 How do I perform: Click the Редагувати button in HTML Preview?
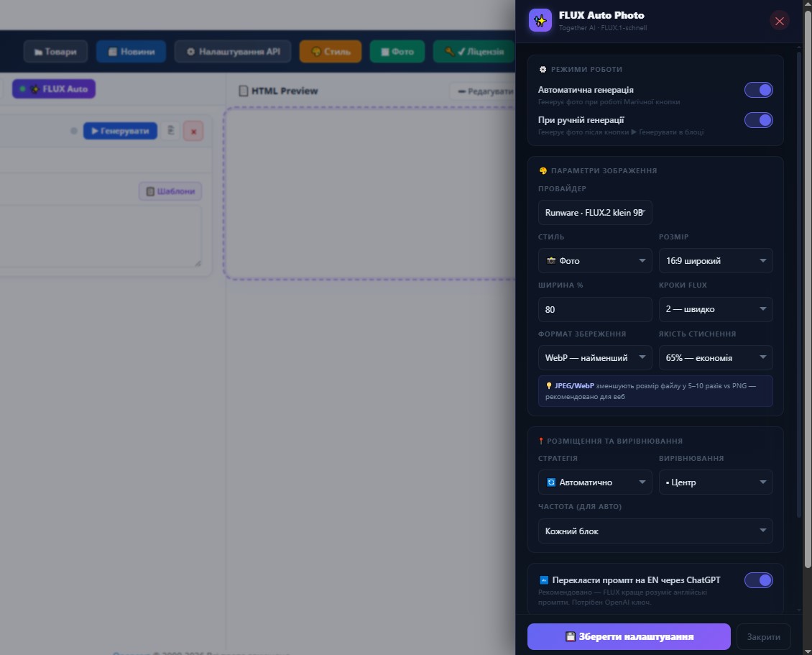[x=483, y=91]
